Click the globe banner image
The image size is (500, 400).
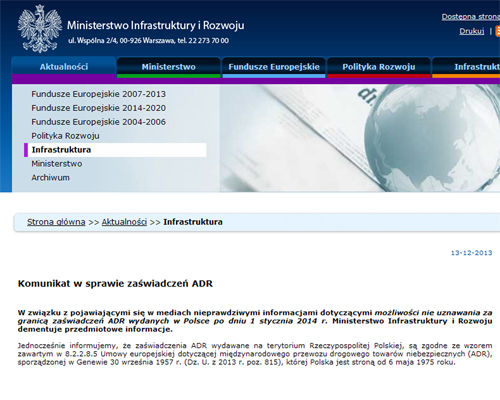tap(360, 138)
